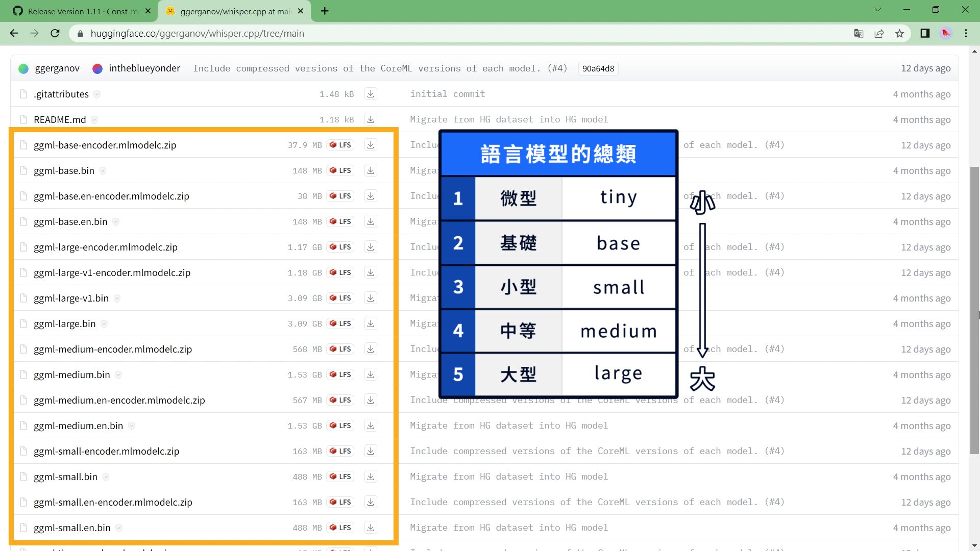The width and height of the screenshot is (980, 551).
Task: Download ggml-base.en-encoder.mlmodelc.zip
Action: (371, 196)
